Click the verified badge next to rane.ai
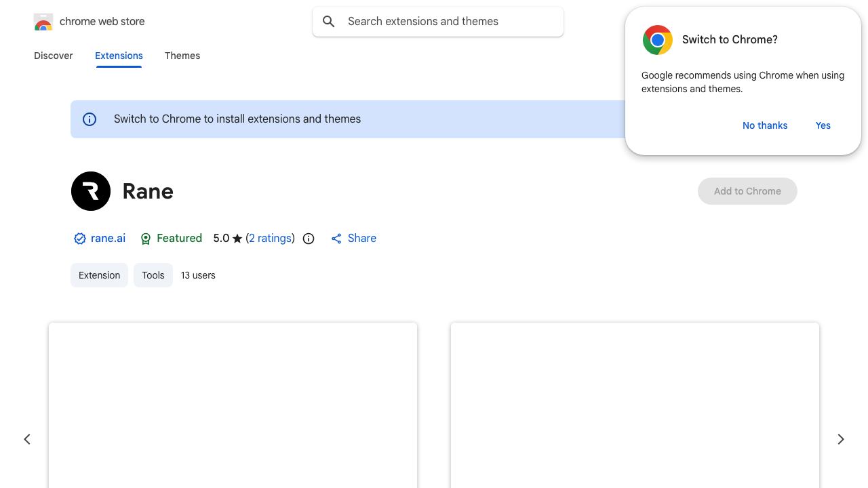Screen dimensions: 868x488 [x=80, y=239]
